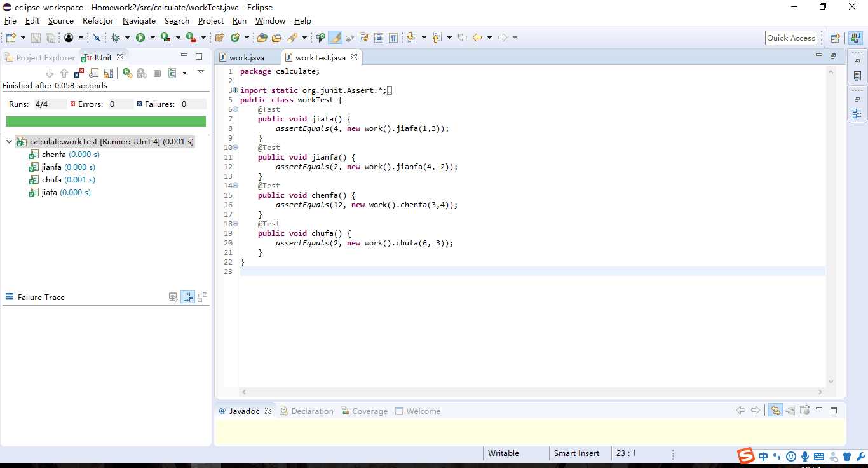
Task: Collapse fold marker at line 14
Action: 236,186
